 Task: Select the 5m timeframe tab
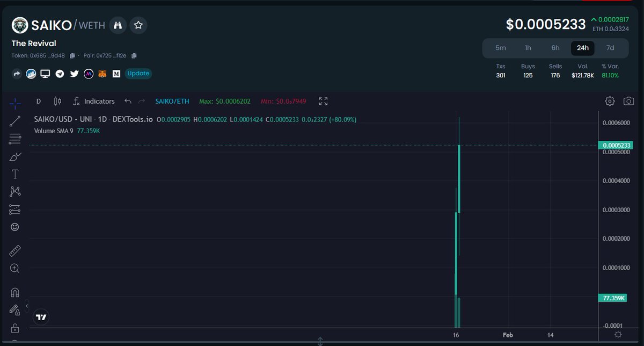point(501,48)
